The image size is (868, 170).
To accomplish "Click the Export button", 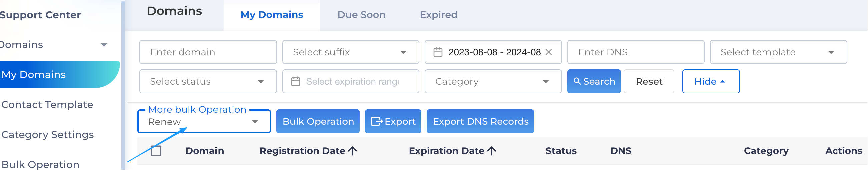I will pos(393,122).
